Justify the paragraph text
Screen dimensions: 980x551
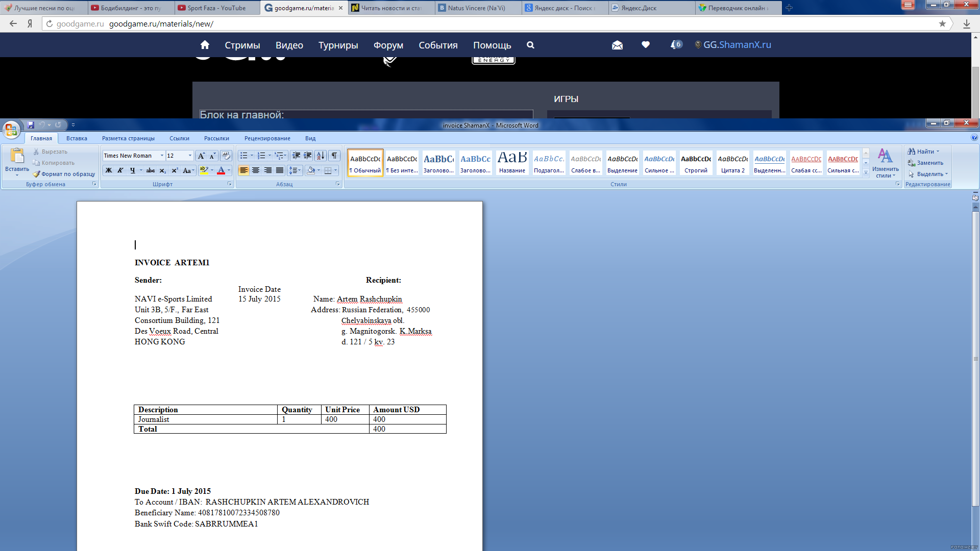(279, 170)
